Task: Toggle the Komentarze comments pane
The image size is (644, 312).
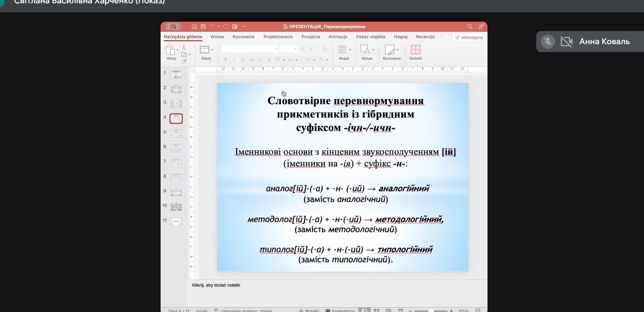Action: (340, 310)
